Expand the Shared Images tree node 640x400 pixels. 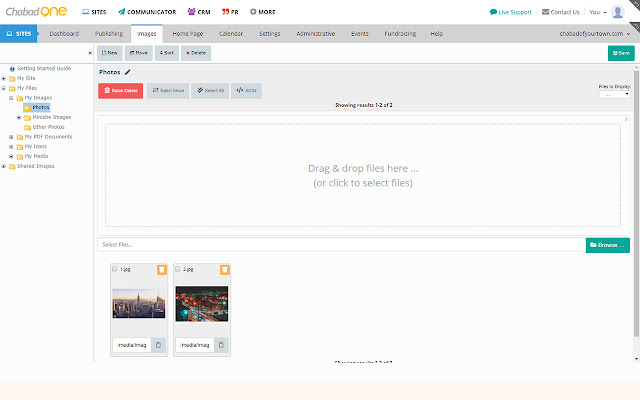pos(4,166)
